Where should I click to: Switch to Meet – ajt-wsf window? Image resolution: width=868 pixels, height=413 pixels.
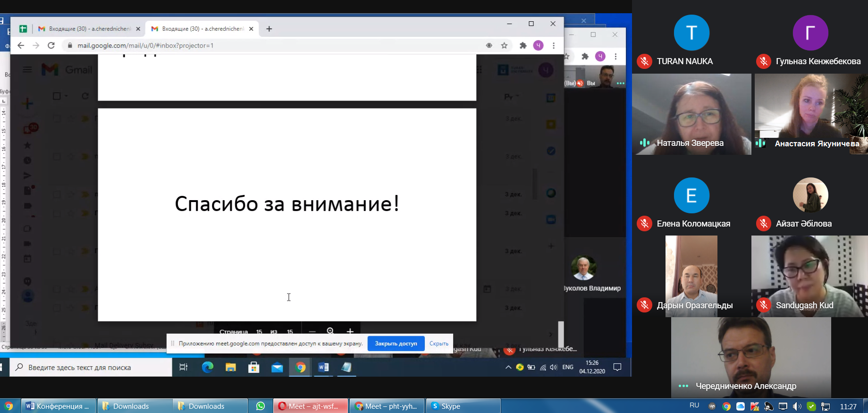pos(311,406)
